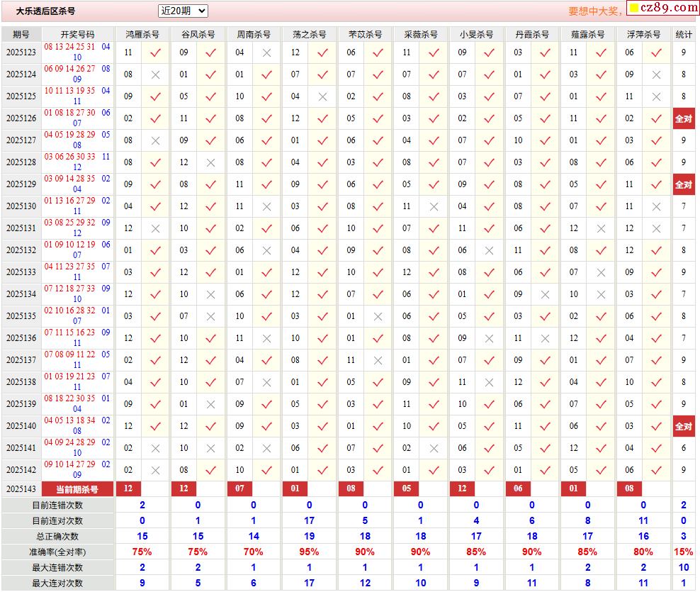Click the 95% accuracy value for 荡之杀号
Image resolution: width=700 pixels, height=592 pixels.
point(309,552)
